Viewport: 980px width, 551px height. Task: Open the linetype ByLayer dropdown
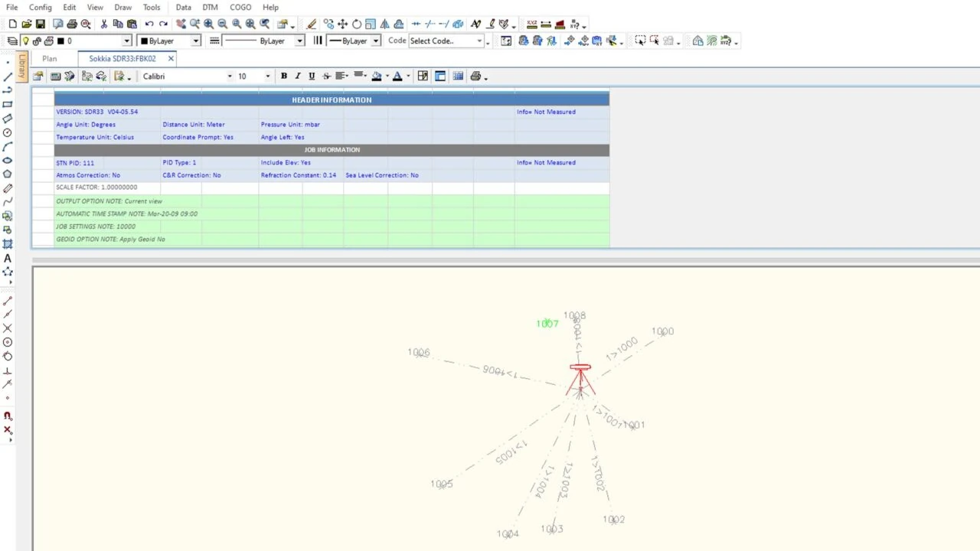299,41
